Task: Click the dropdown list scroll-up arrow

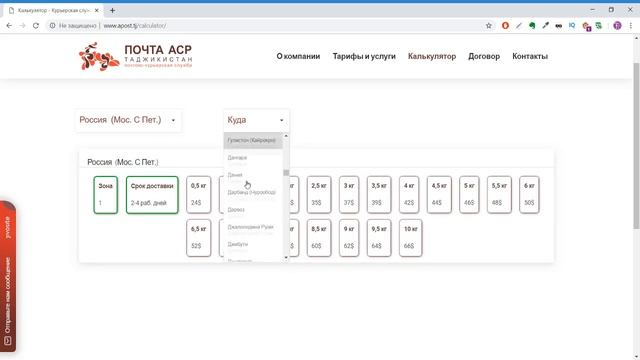Action: [x=286, y=135]
